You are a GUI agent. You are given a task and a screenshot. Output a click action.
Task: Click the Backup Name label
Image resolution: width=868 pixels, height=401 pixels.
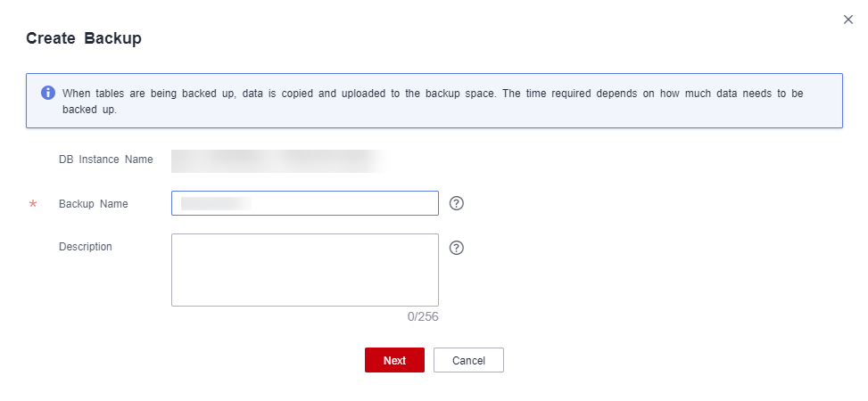[93, 204]
